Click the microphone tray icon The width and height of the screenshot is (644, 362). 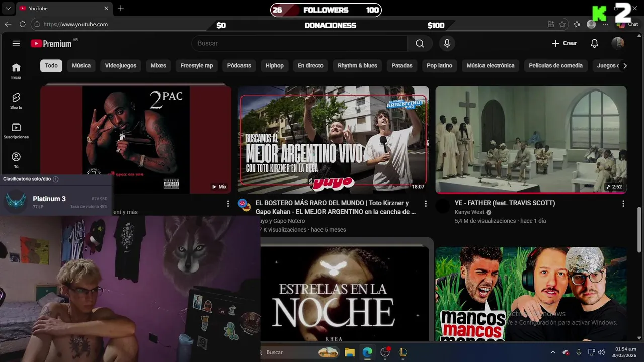tap(579, 352)
